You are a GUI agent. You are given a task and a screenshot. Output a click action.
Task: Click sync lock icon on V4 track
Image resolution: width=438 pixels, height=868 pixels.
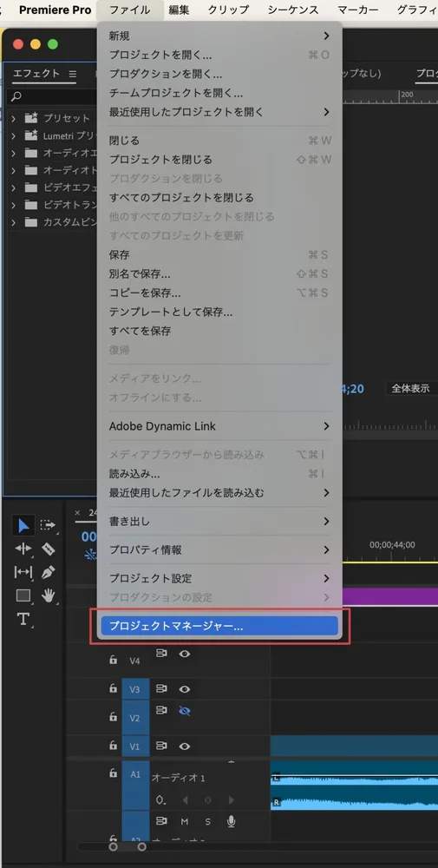(x=161, y=654)
